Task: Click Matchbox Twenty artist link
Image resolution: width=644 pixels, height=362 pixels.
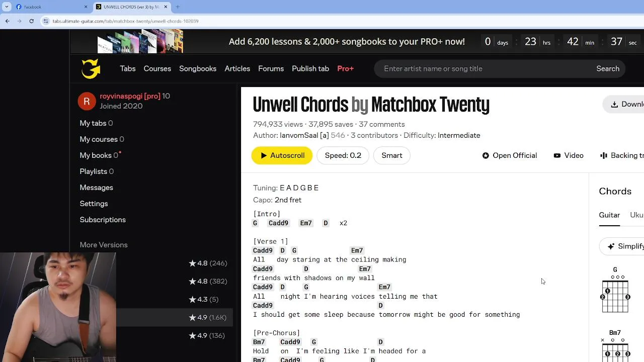Action: click(430, 105)
